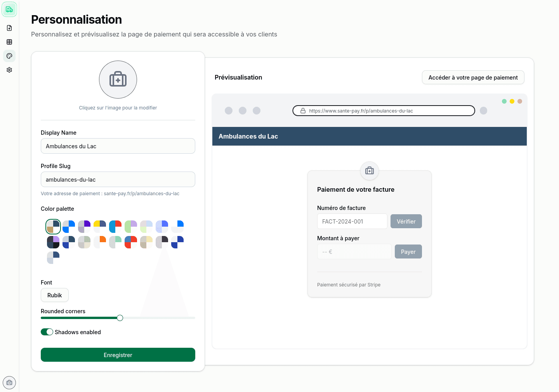
Task: Select the blue and white color palette
Action: (x=178, y=226)
